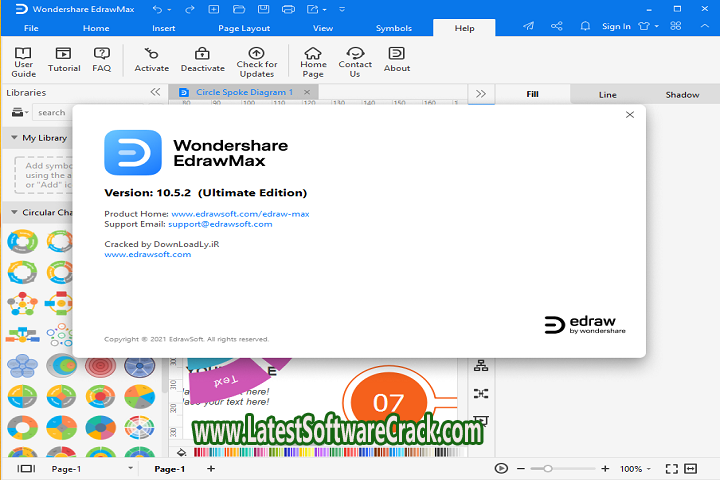Screen dimensions: 720x480
Task: Click the support@edrawsoft.com email link
Action: [220, 224]
